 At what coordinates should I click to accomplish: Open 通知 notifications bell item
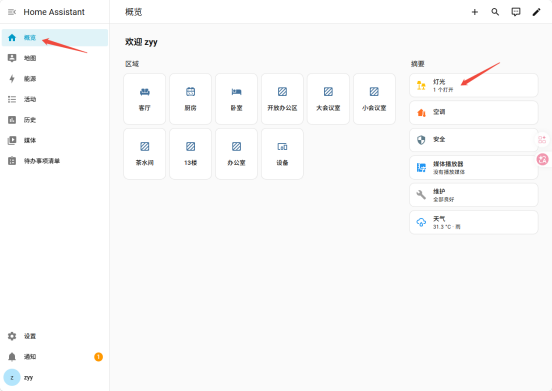point(55,357)
